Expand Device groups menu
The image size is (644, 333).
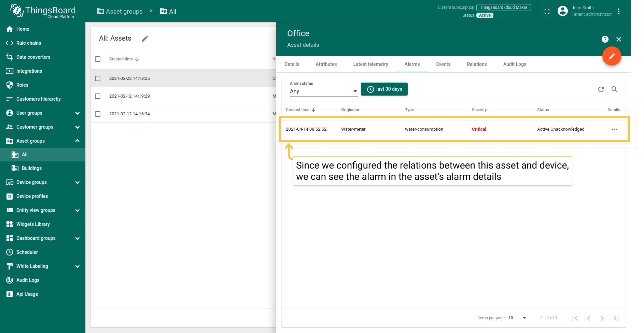(77, 182)
